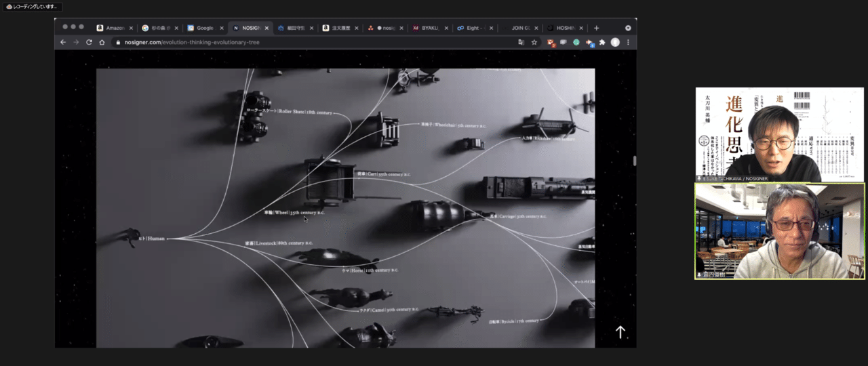The image size is (868, 366).
Task: Select the top participant video with book cover
Action: click(780, 134)
